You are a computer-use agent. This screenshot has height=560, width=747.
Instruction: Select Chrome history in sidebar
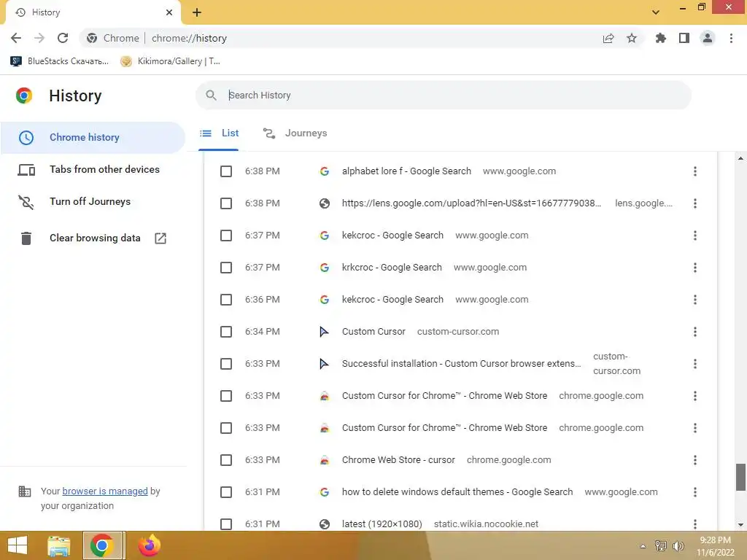coord(93,138)
